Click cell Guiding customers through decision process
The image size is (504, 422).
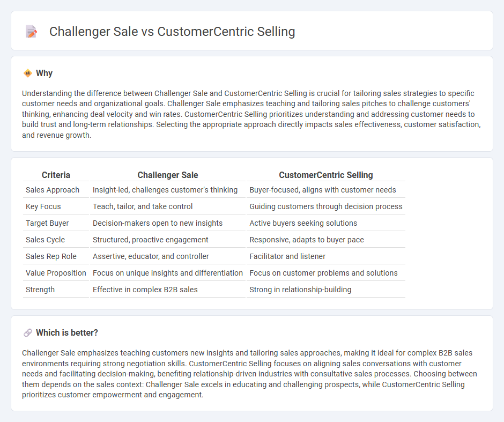(x=326, y=206)
